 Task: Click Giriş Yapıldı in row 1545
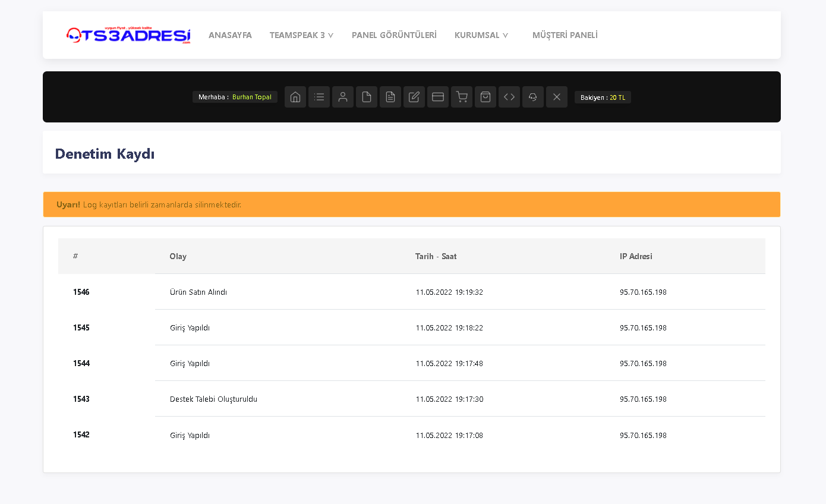pyautogui.click(x=190, y=327)
